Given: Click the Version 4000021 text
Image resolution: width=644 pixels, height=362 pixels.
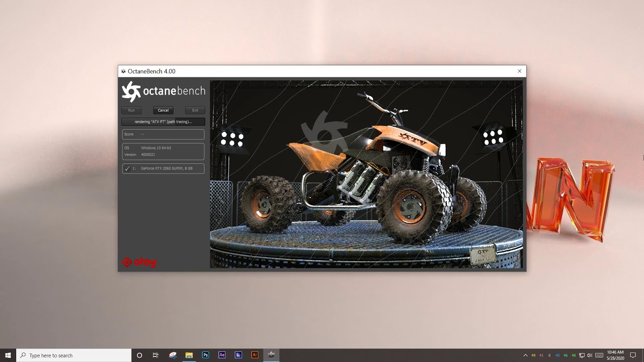Looking at the screenshot, I should coord(140,154).
